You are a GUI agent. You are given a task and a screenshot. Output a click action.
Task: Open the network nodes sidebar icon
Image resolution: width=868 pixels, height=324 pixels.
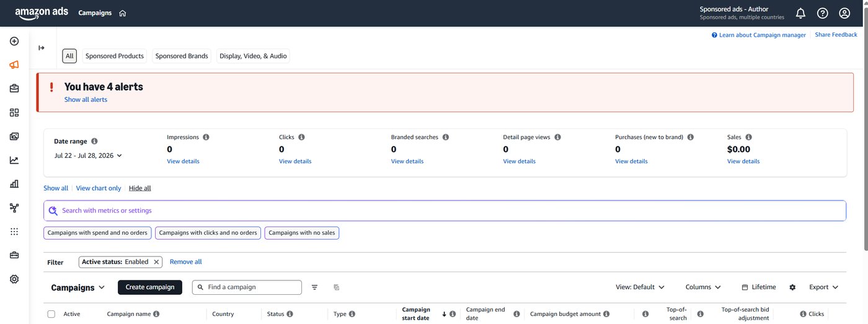(x=14, y=208)
